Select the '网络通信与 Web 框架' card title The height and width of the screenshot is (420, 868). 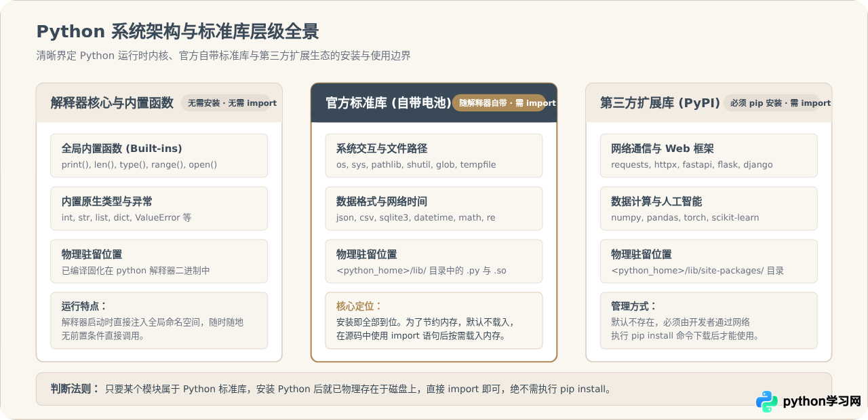[663, 149]
